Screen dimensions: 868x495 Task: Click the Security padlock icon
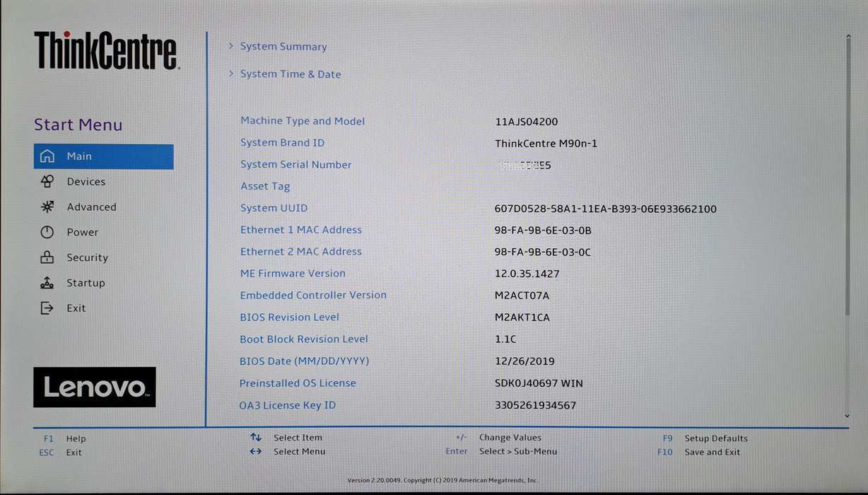(x=47, y=257)
